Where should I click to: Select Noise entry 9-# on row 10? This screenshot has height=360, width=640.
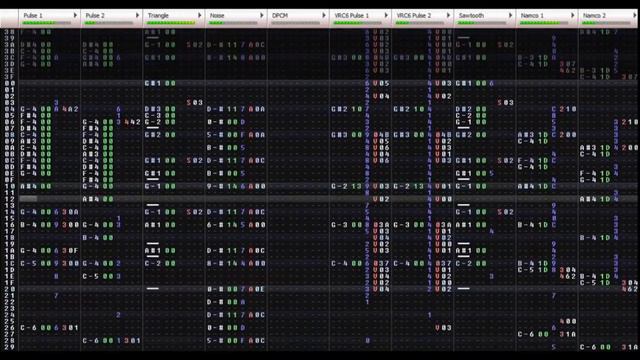coord(215,186)
